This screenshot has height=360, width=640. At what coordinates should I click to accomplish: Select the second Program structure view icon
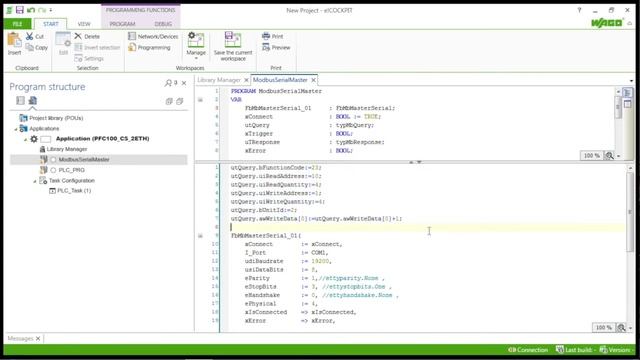tap(33, 100)
